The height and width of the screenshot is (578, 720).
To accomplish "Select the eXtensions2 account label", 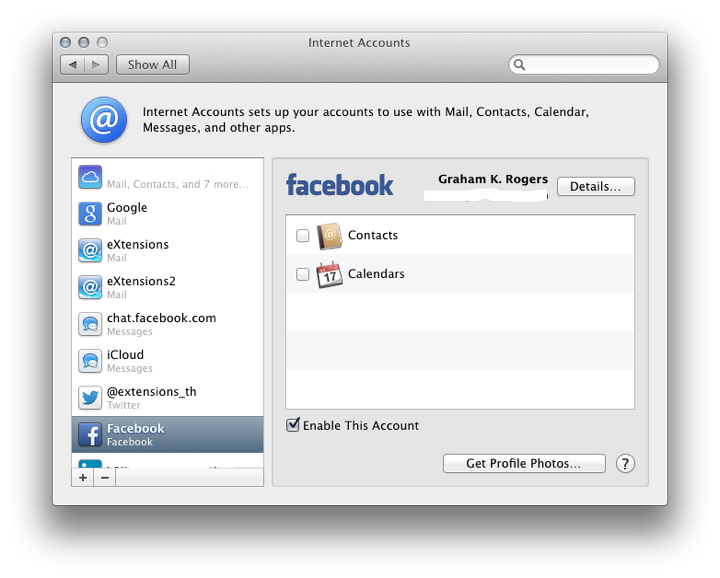I will 141,281.
